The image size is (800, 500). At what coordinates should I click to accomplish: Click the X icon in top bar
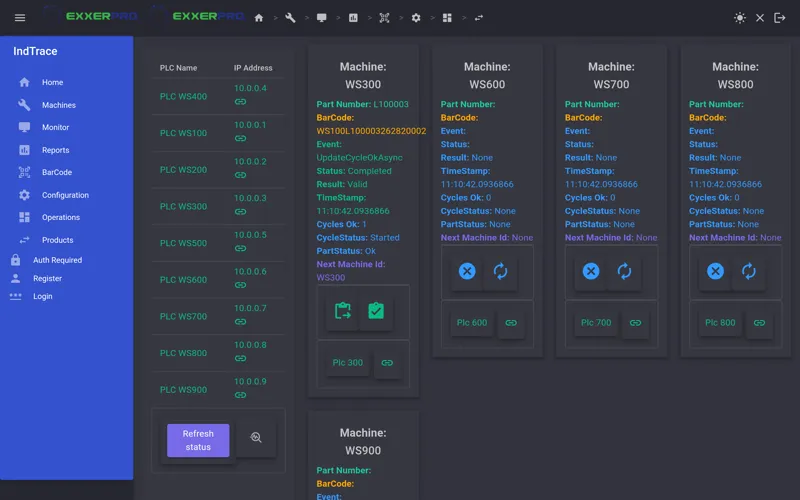(760, 18)
